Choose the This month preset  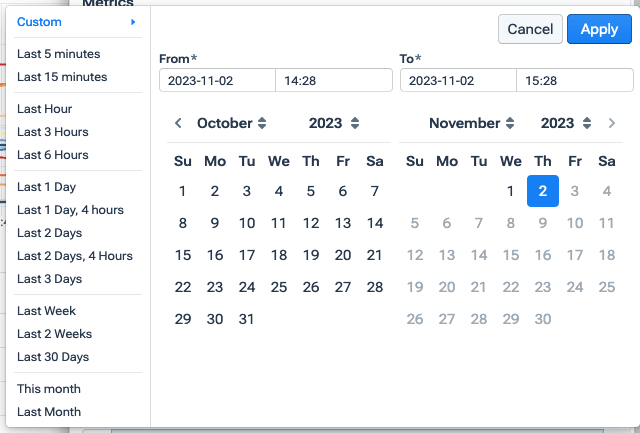click(49, 389)
